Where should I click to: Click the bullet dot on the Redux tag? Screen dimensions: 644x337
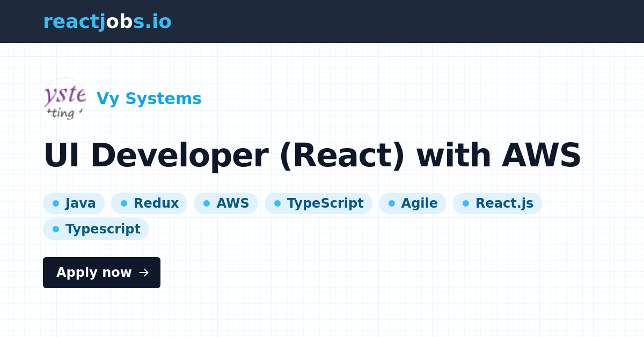click(125, 203)
